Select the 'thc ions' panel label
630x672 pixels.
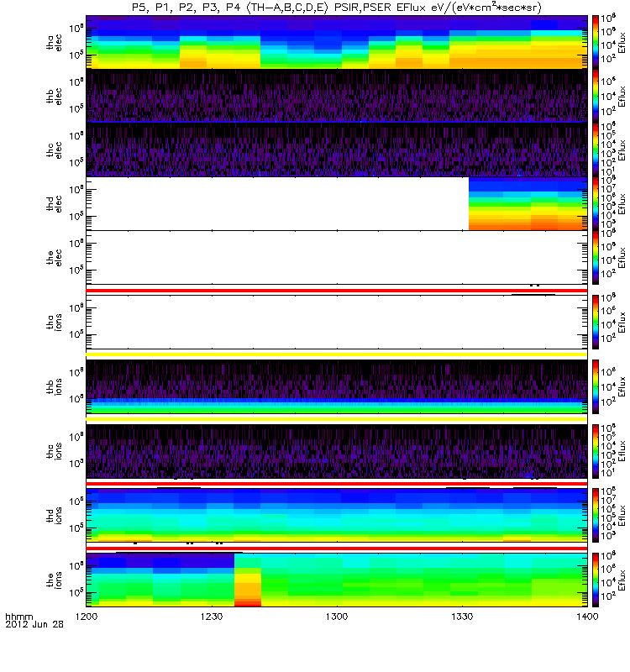(55, 451)
